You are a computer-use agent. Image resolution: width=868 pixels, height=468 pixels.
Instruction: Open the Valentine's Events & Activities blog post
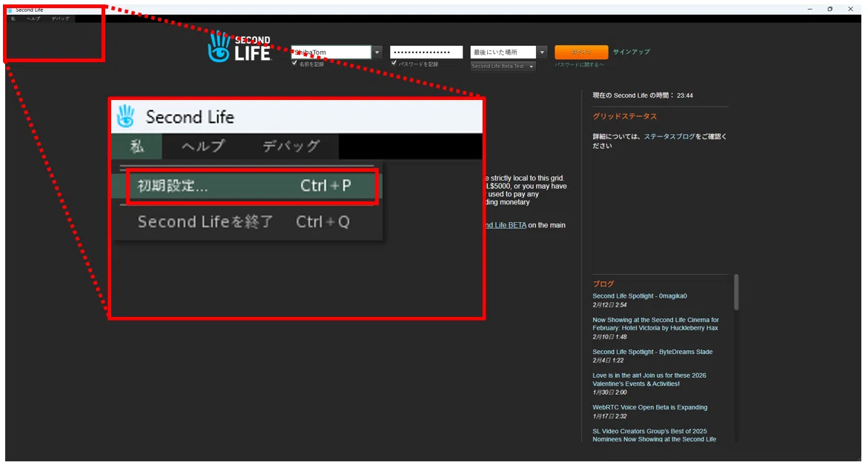tap(649, 379)
